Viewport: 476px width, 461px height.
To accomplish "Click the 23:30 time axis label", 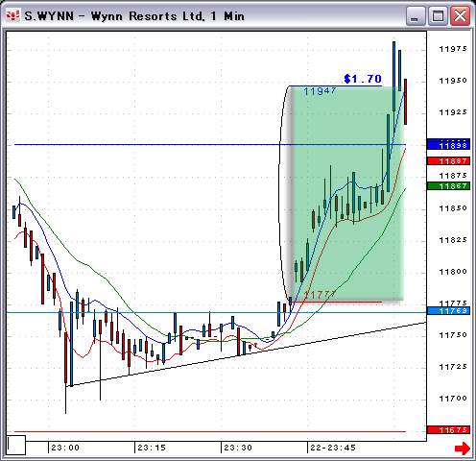I will [238, 448].
